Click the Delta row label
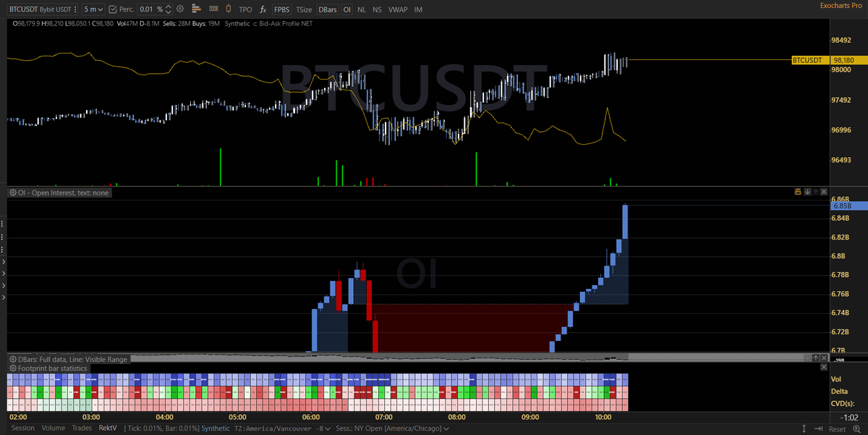868x435 pixels. pos(839,392)
